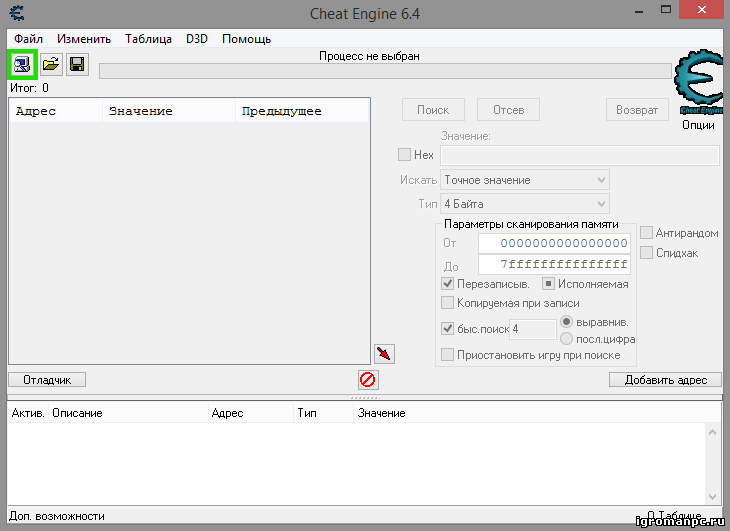Select the посл.цифра radio option
Image resolution: width=730 pixels, height=531 pixels.
pos(566,339)
